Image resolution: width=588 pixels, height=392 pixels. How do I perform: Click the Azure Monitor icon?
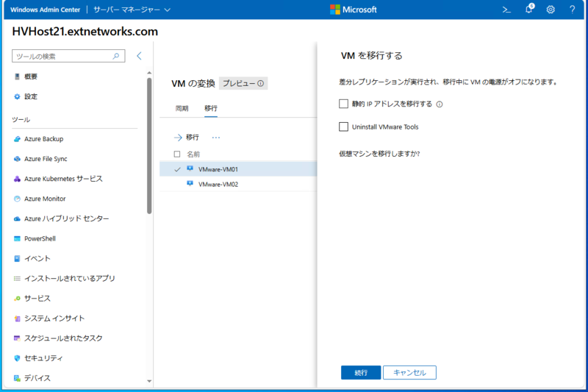[x=17, y=199]
